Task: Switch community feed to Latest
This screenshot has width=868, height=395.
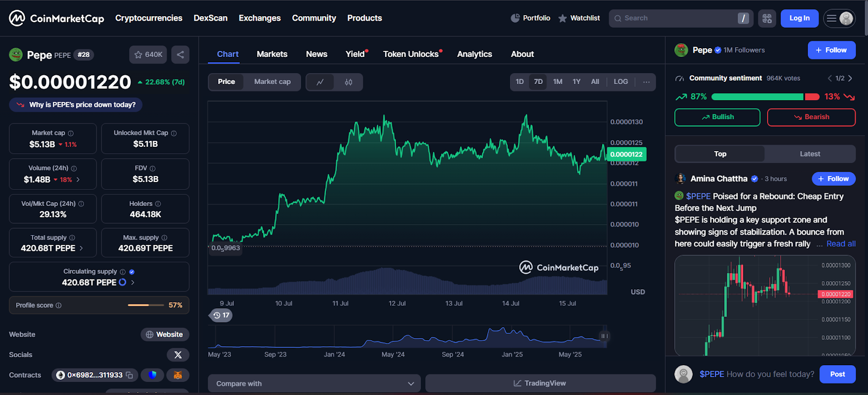Action: click(x=810, y=154)
